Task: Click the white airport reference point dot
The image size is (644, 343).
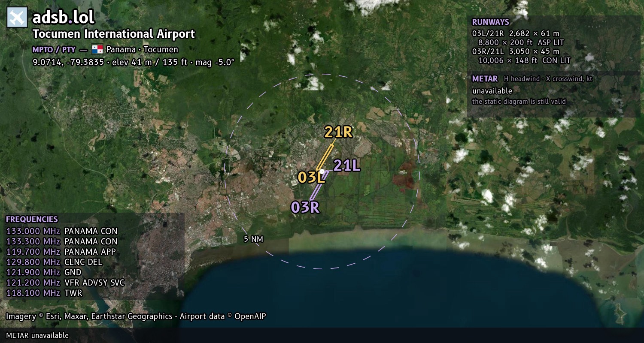Action: (322, 171)
